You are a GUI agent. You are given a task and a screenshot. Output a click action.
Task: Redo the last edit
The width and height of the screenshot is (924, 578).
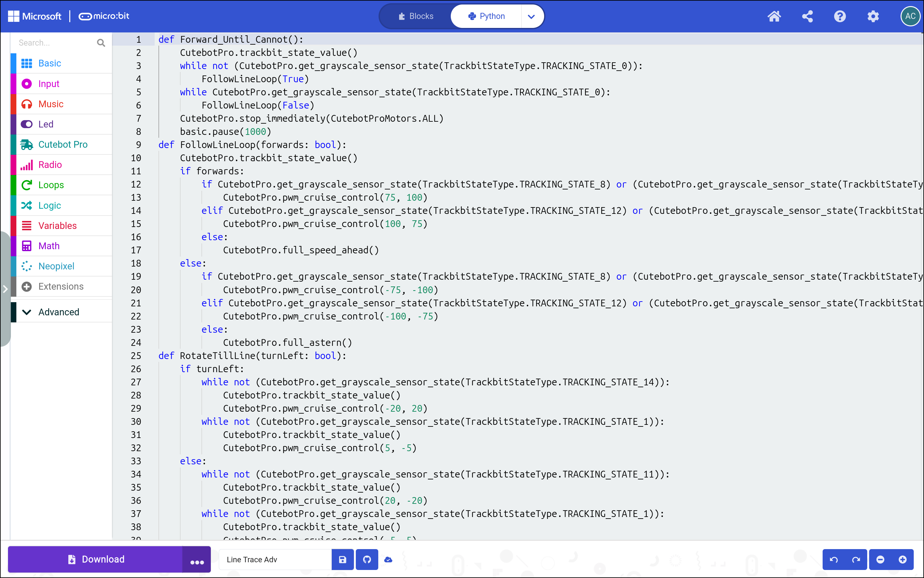tap(856, 560)
